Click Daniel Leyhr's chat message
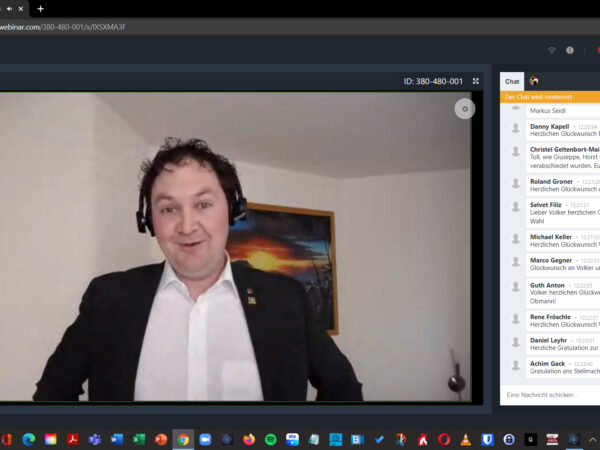Image resolution: width=600 pixels, height=450 pixels. pos(563,344)
